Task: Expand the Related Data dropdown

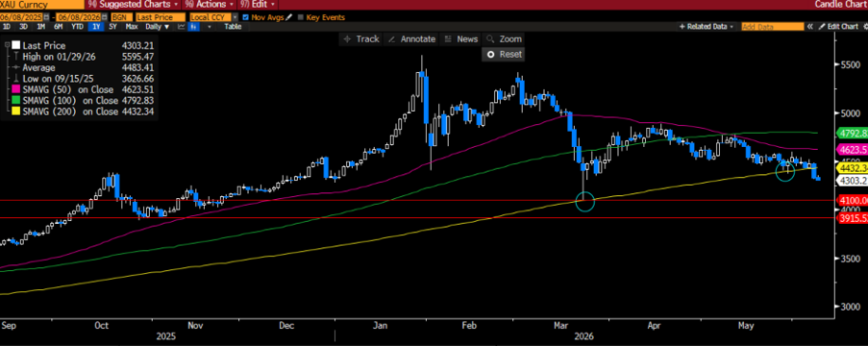Action: tap(707, 27)
